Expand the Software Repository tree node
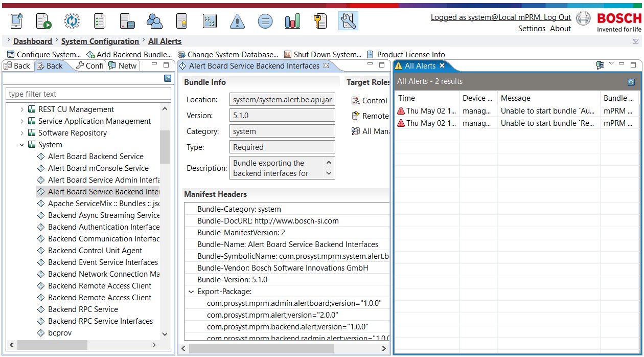644x357 pixels. click(22, 133)
